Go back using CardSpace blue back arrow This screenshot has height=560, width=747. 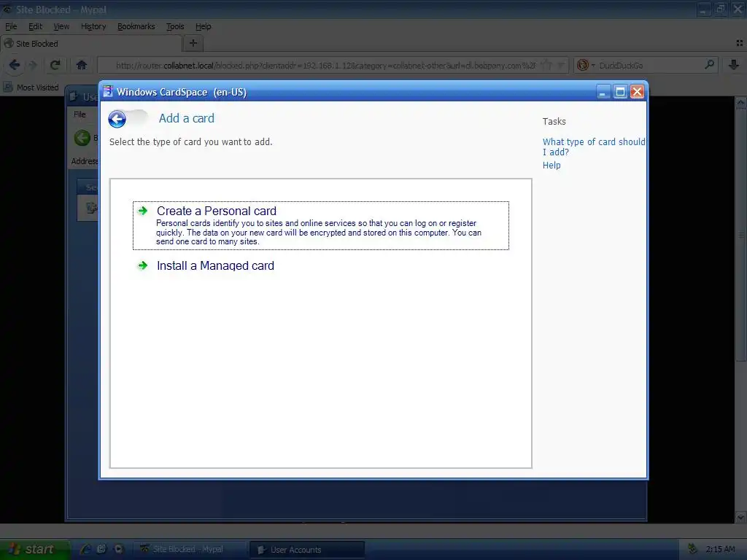117,119
